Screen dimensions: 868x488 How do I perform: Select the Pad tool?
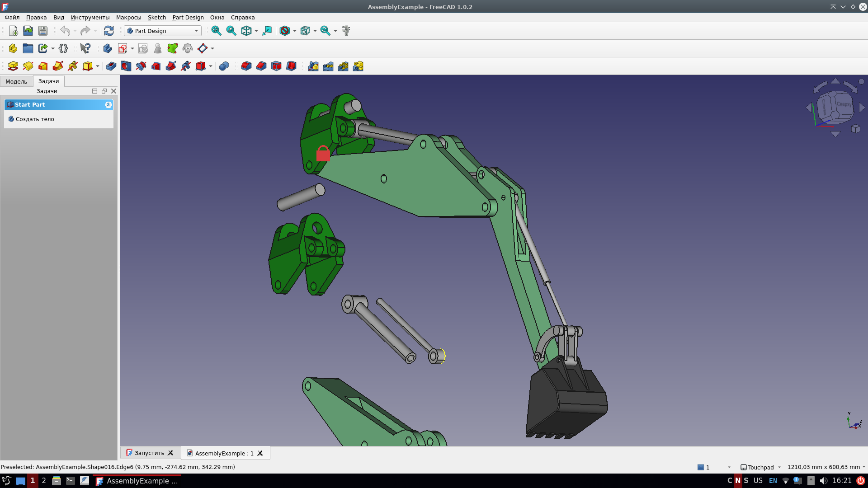coord(13,66)
